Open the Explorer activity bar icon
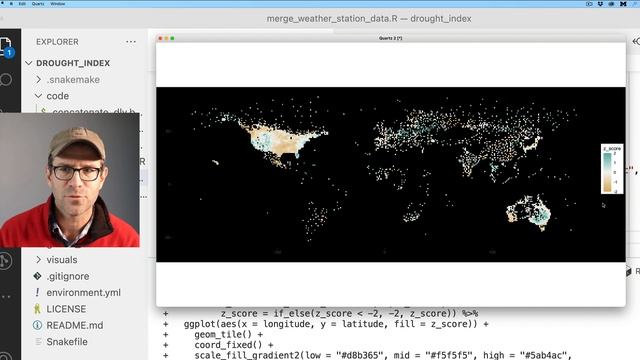 click(x=6, y=46)
